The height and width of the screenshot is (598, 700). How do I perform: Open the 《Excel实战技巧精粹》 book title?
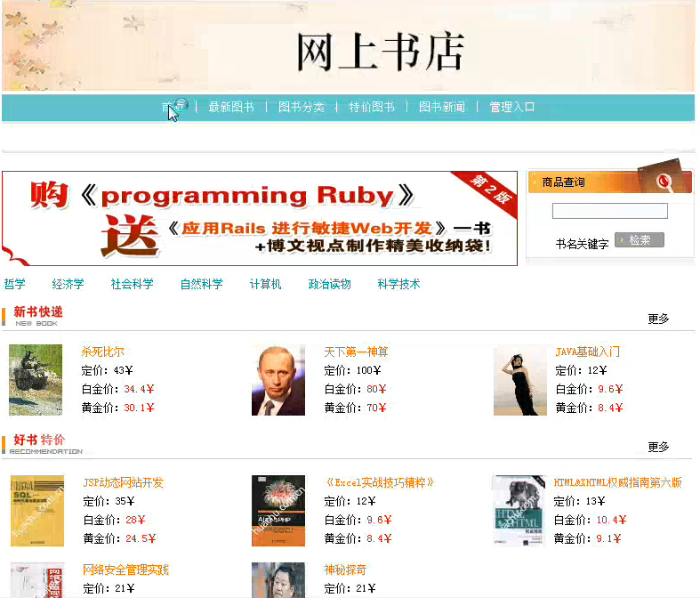point(379,482)
